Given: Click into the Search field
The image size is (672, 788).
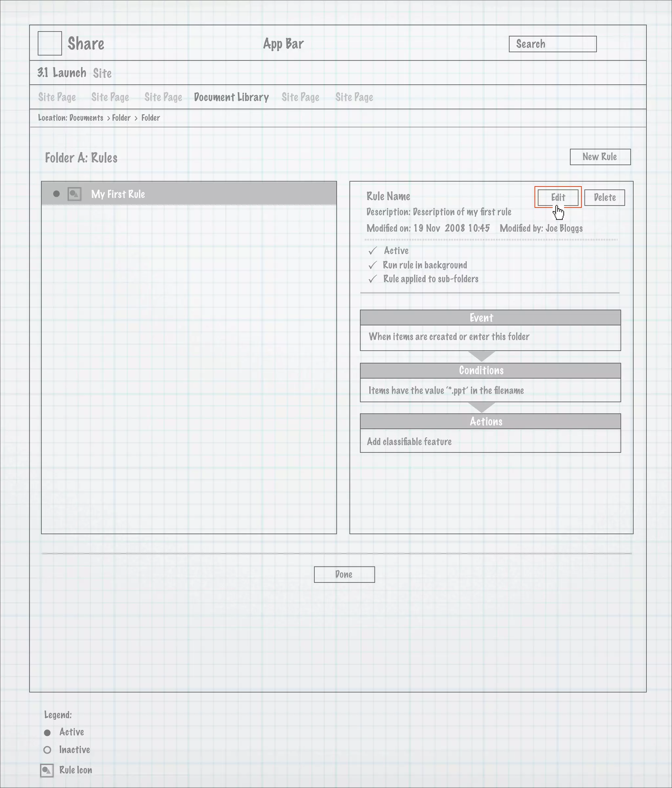Looking at the screenshot, I should (553, 44).
